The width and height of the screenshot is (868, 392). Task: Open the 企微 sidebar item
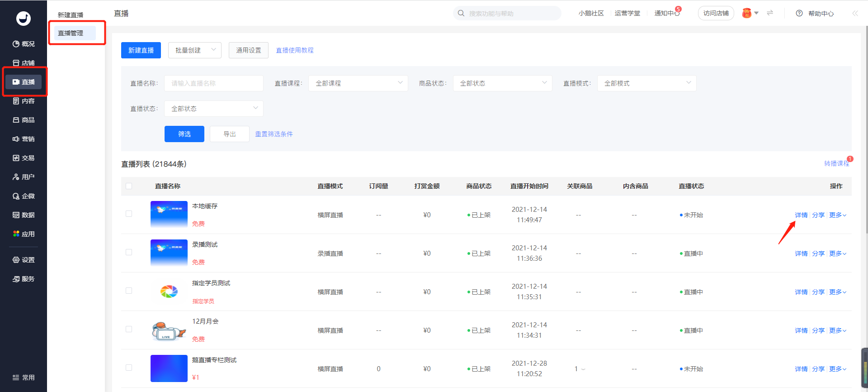coord(24,196)
